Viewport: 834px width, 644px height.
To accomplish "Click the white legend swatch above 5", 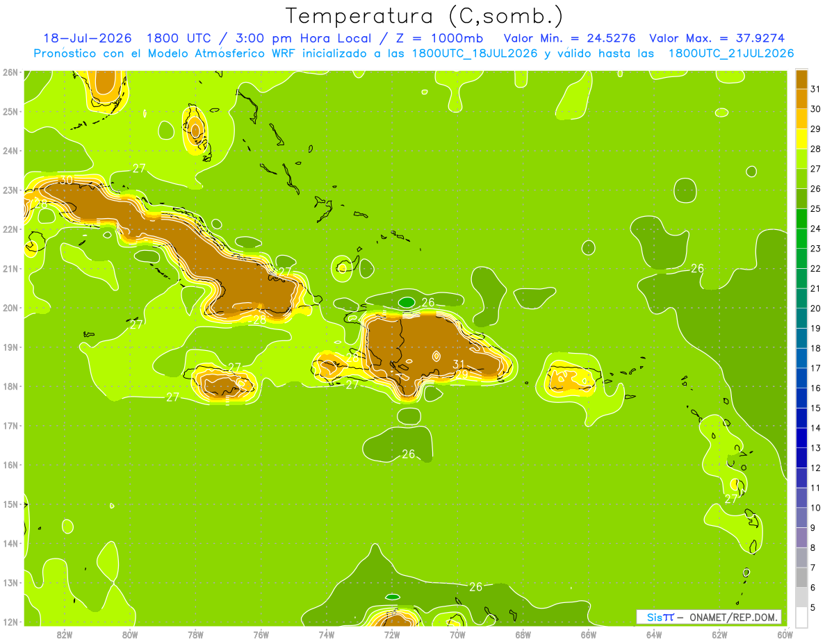I will pyautogui.click(x=801, y=617).
